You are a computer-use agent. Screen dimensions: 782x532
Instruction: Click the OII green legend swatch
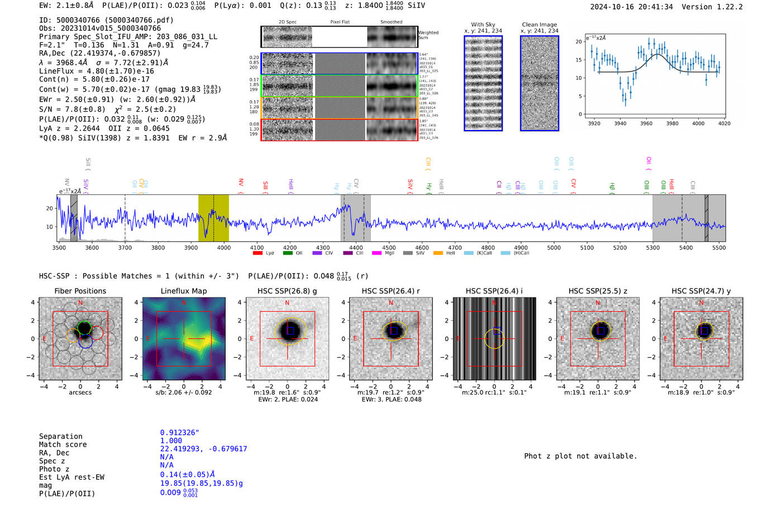(x=288, y=253)
